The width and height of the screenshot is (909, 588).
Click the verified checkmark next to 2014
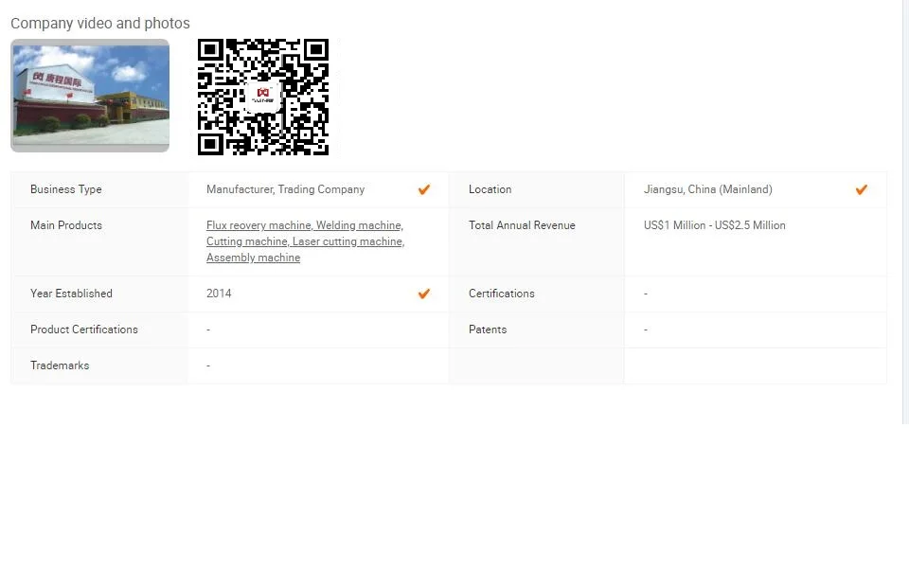click(x=424, y=294)
